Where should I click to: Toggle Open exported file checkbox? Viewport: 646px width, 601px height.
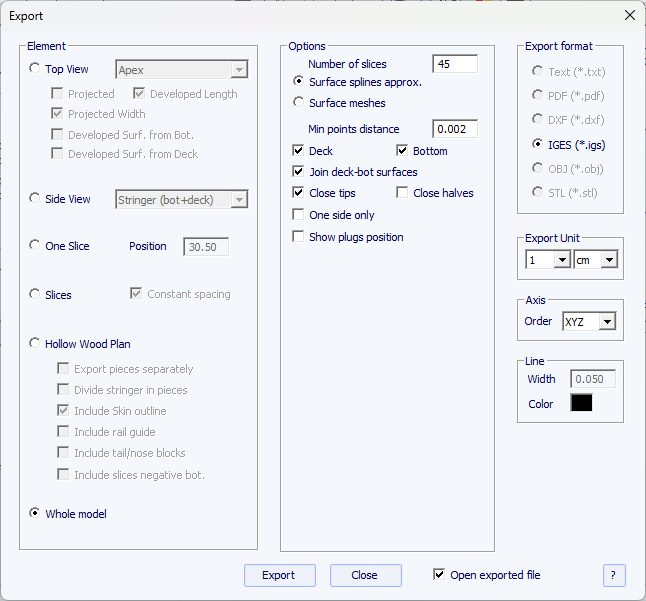click(439, 574)
